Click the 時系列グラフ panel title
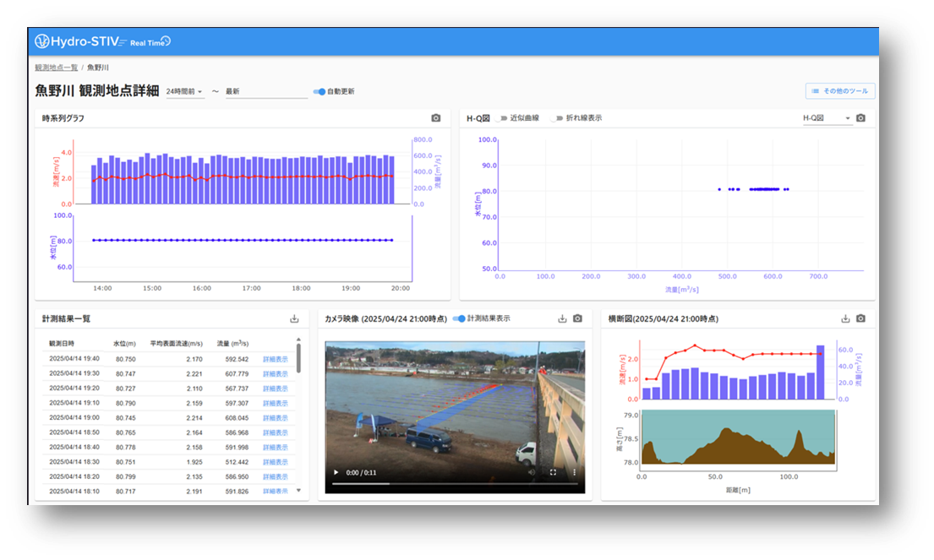 tap(63, 118)
